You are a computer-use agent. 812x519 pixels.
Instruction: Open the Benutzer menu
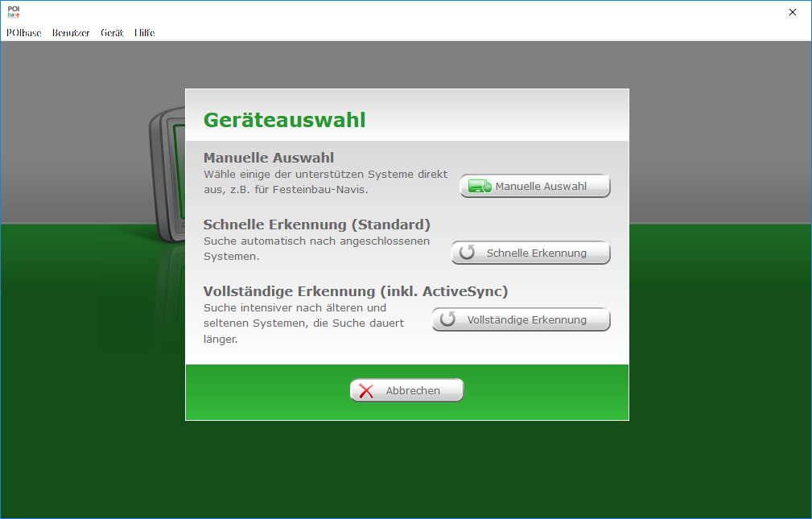pos(71,33)
